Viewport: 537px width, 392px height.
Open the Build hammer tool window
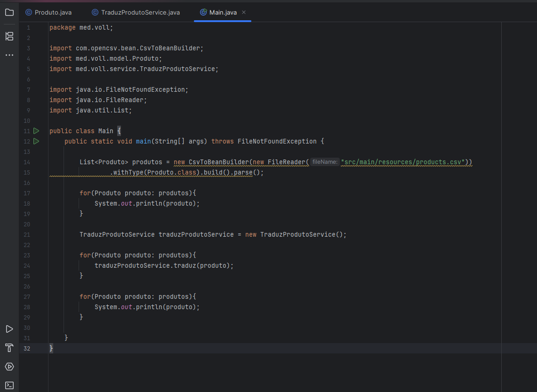click(9, 348)
